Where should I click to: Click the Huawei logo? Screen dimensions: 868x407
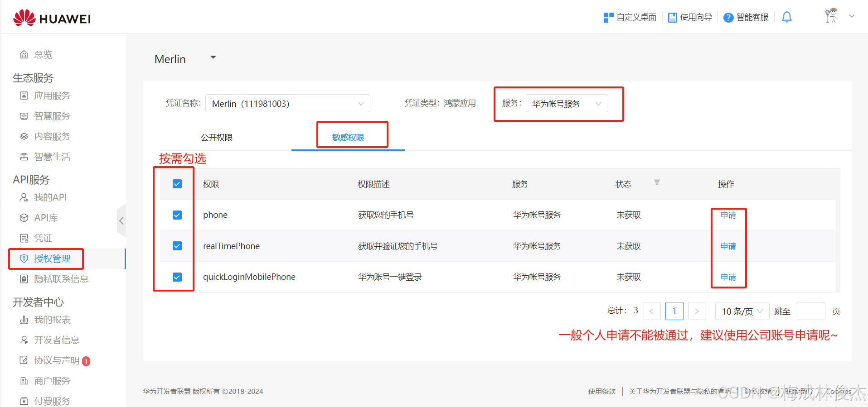point(52,18)
